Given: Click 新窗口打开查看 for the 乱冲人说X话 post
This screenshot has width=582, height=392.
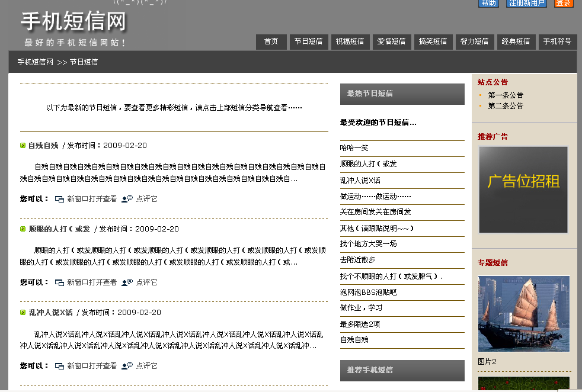Looking at the screenshot, I should pyautogui.click(x=92, y=366).
